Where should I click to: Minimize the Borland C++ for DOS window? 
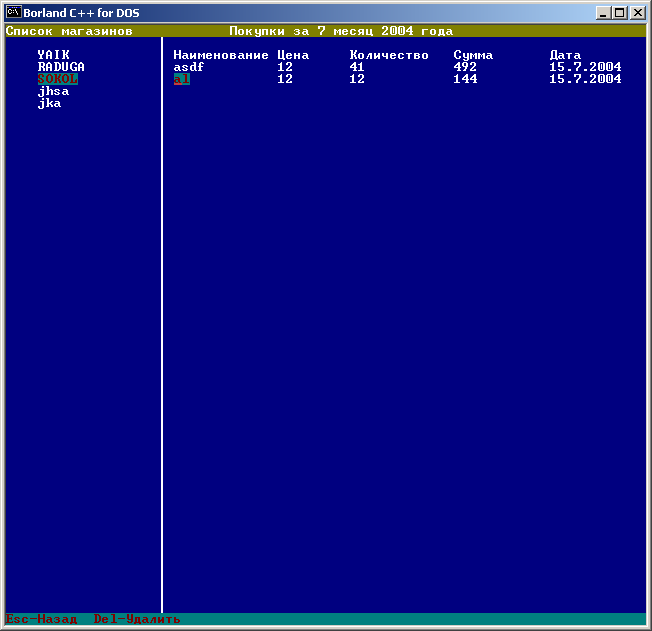pyautogui.click(x=603, y=13)
